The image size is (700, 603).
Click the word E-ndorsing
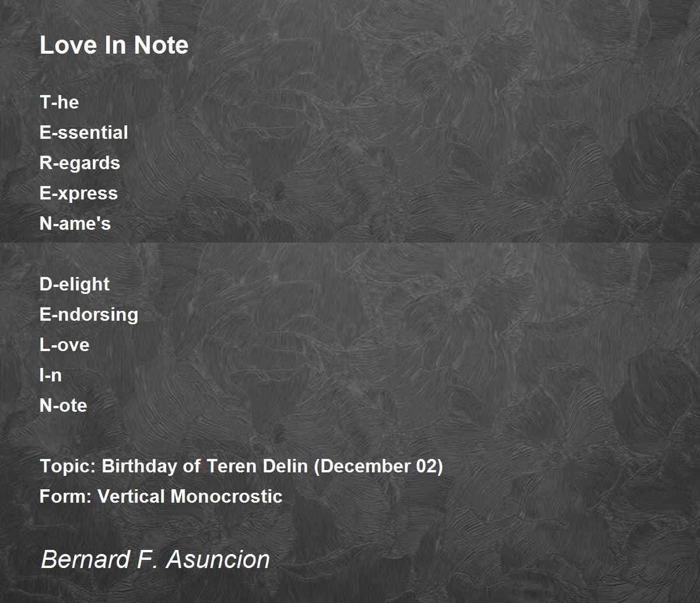[89, 314]
